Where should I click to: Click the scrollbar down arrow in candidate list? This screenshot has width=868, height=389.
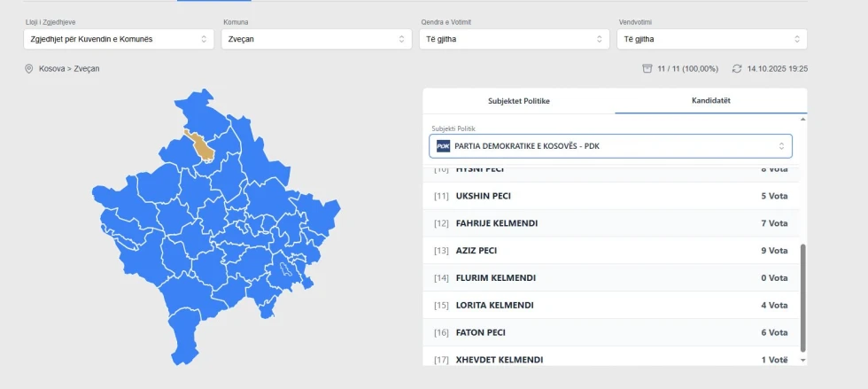803,360
